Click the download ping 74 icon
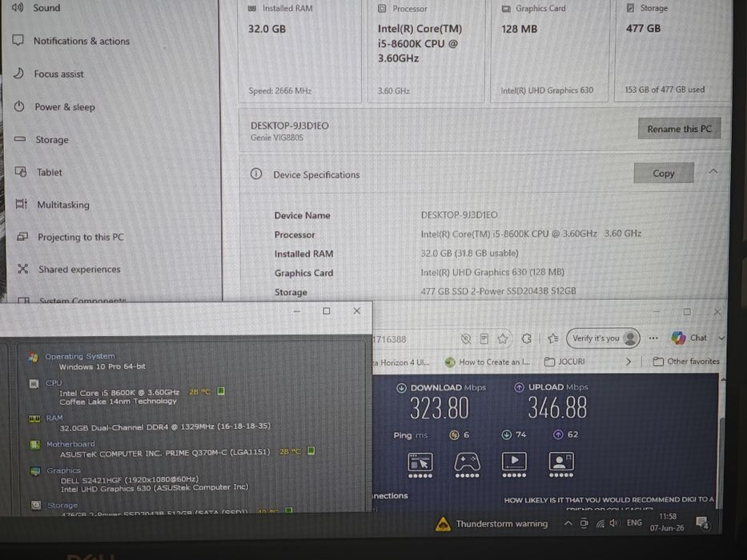Screen dimensions: 747x560 [507, 434]
